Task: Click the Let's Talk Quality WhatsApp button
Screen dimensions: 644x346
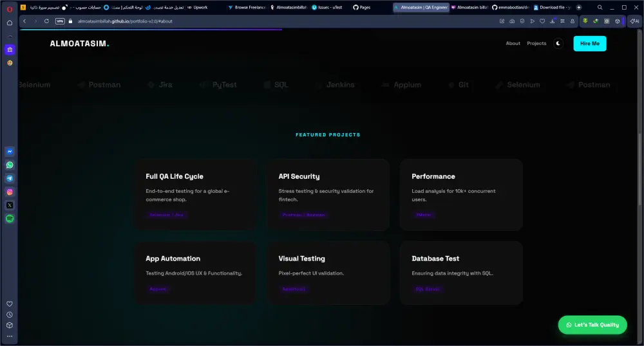Action: point(592,325)
